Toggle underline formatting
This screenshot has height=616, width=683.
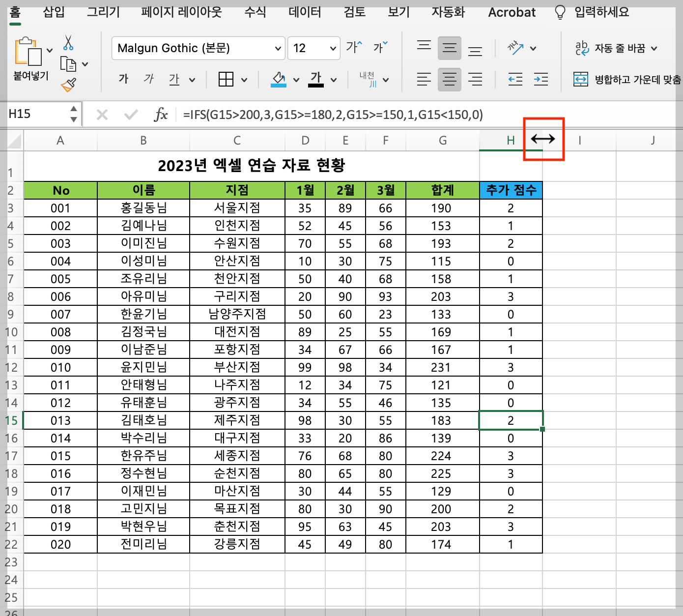point(174,79)
